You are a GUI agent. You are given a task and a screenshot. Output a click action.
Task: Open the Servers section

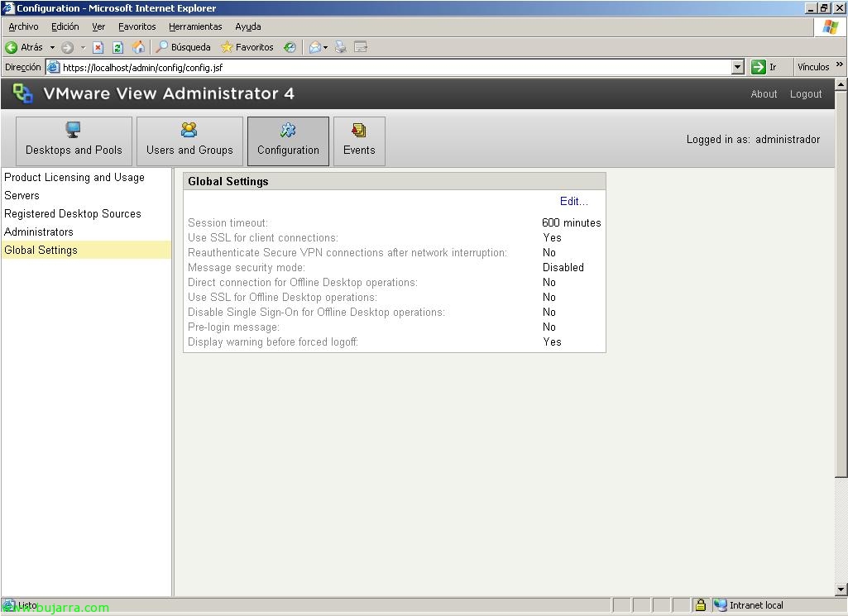(22, 196)
